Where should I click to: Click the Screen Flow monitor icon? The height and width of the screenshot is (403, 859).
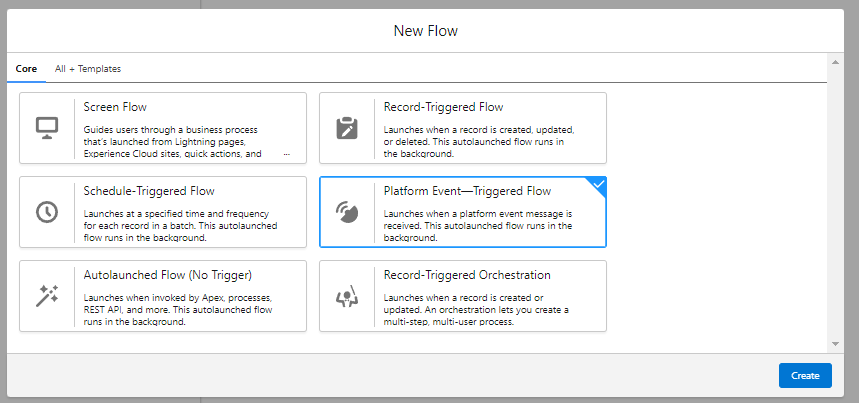point(47,128)
